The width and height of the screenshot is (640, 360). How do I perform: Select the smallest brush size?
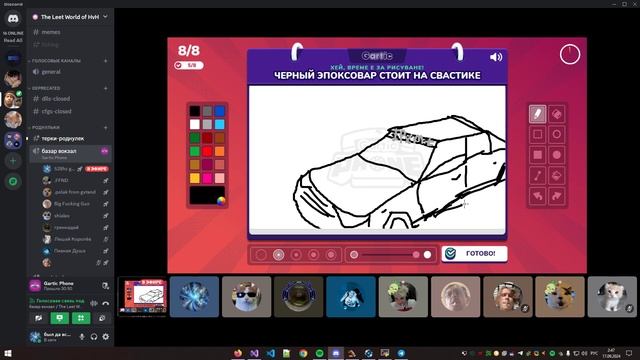point(260,255)
